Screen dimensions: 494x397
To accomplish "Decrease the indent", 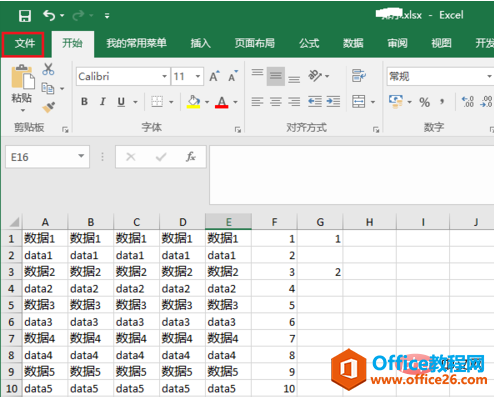I will [315, 101].
